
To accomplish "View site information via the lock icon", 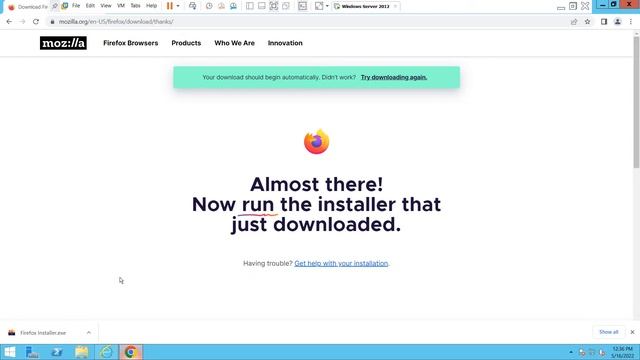I will 52,22.
